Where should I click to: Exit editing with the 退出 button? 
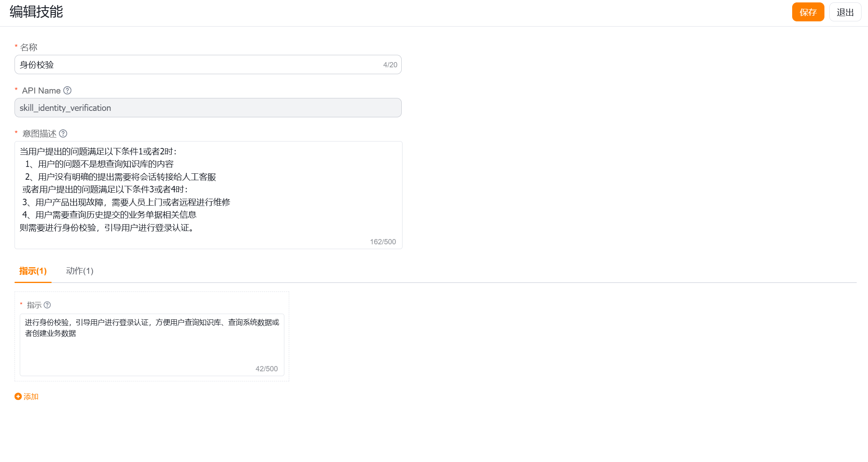(x=845, y=12)
